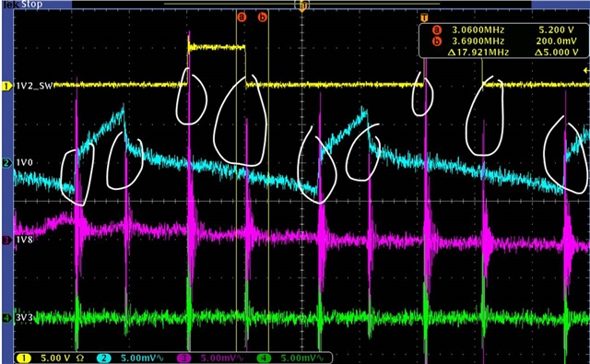
Task: Click the record-length overview bar at top
Action: pos(301,4)
